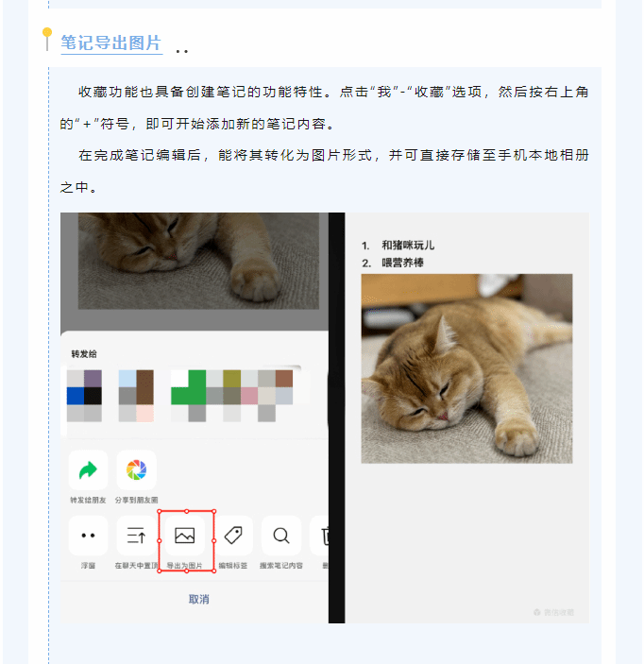
Task: Tap the colorful 分享到朋友圈 Moments icon
Action: tap(136, 470)
